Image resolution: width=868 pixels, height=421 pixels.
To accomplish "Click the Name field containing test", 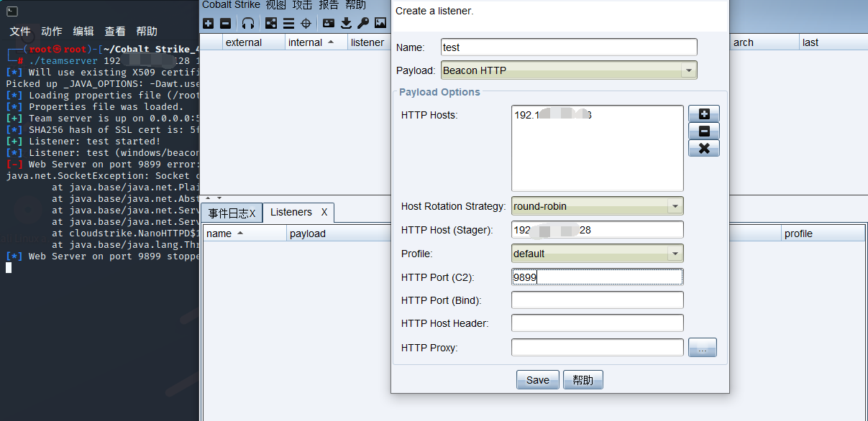I will [569, 47].
